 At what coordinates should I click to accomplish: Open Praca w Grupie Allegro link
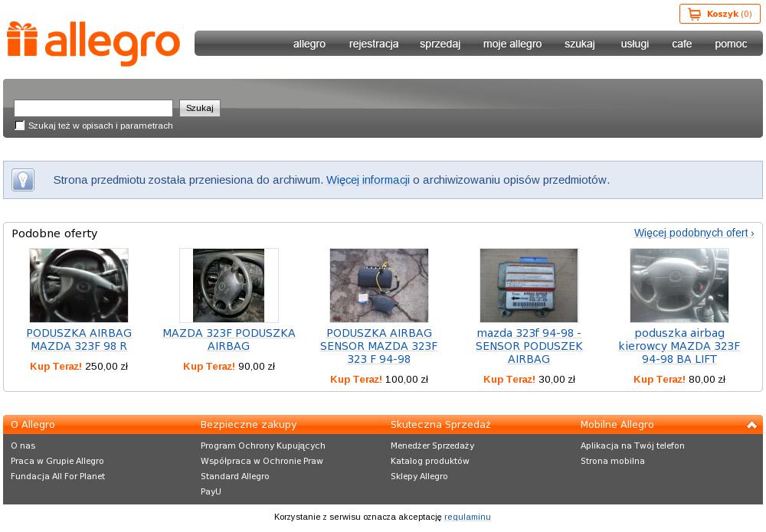pos(57,462)
